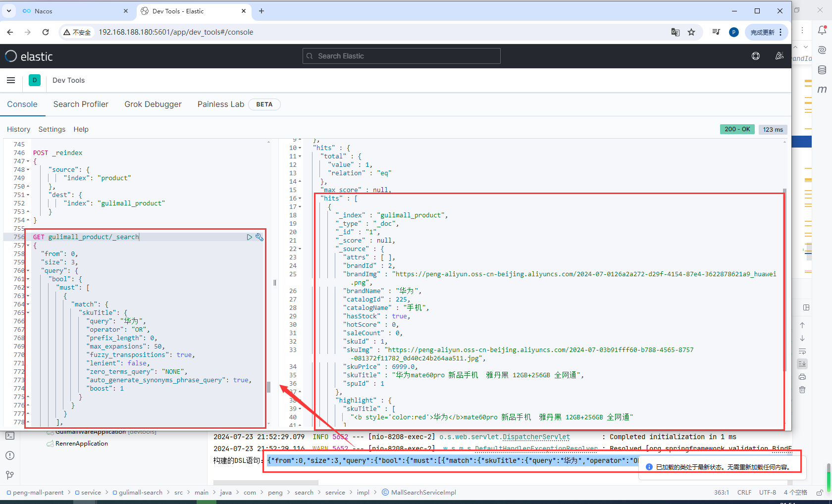Open the Elastic help menu icon
This screenshot has width=832, height=504.
(756, 56)
